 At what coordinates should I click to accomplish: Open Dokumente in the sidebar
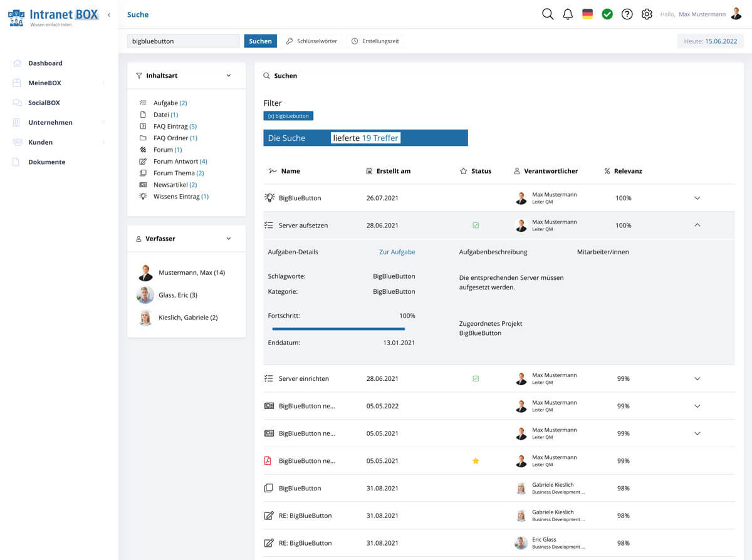click(47, 162)
